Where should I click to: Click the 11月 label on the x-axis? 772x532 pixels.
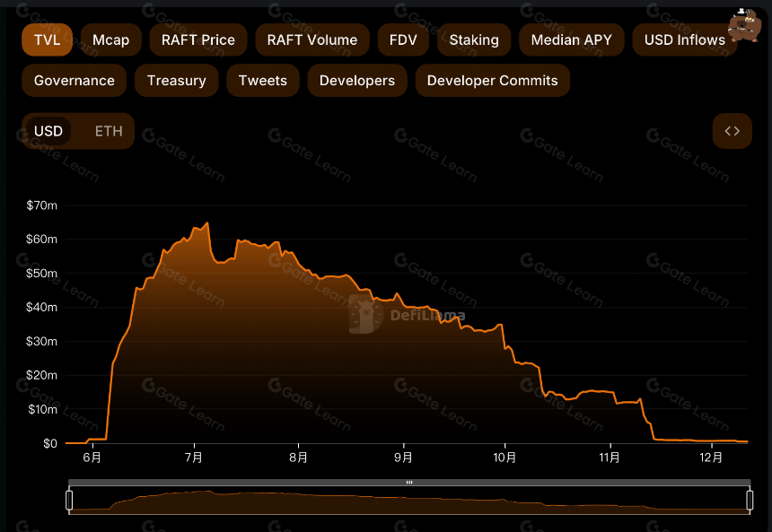(610, 458)
